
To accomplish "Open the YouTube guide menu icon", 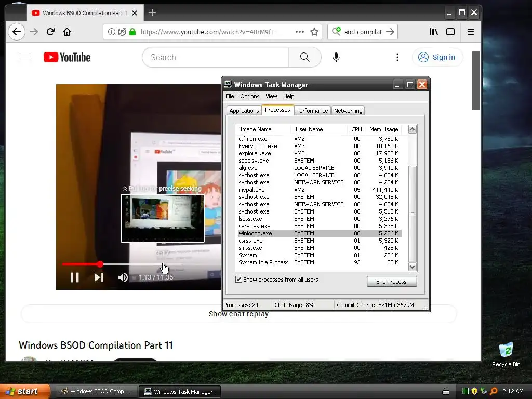I will [25, 57].
